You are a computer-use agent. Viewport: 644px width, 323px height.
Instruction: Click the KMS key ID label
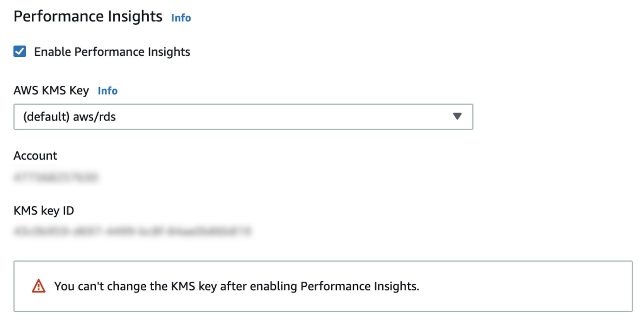44,211
